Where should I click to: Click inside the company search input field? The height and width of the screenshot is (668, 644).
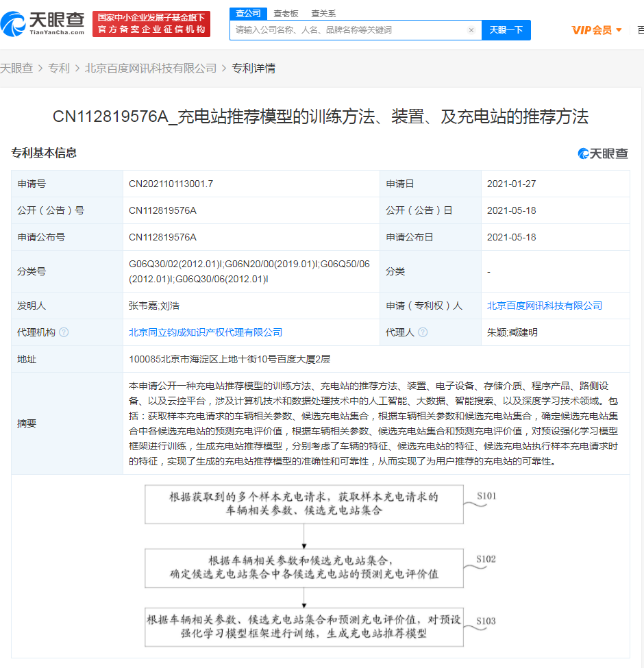coord(343,30)
